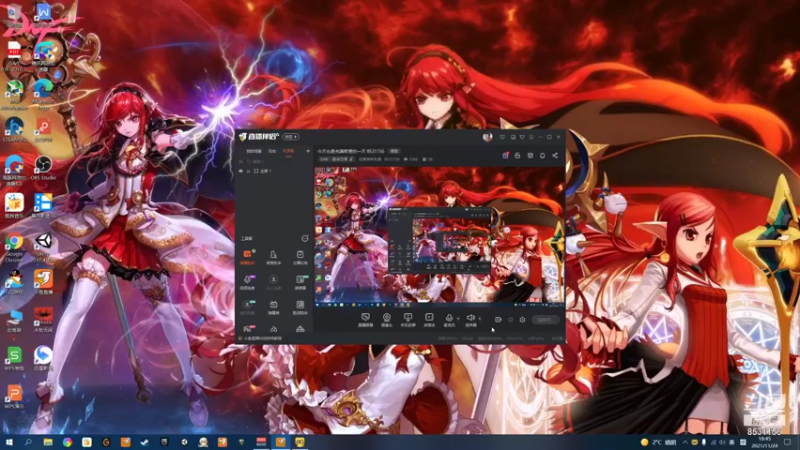The width and height of the screenshot is (800, 450).
Task: Switch to the second scene tab
Action: click(x=272, y=151)
